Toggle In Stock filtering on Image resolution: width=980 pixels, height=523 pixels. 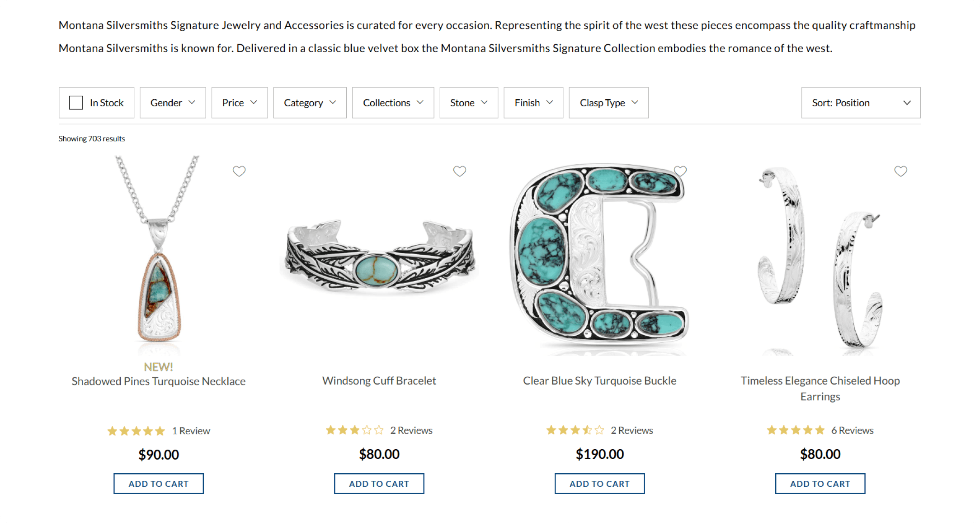coord(76,102)
